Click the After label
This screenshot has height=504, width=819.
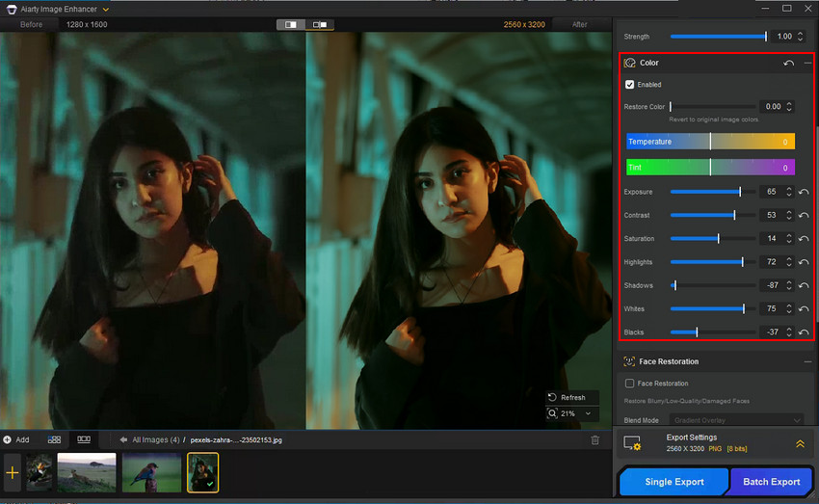coord(580,24)
